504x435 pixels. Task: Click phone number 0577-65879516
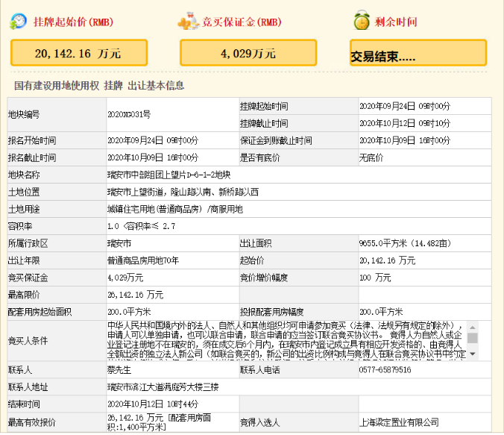[385, 370]
